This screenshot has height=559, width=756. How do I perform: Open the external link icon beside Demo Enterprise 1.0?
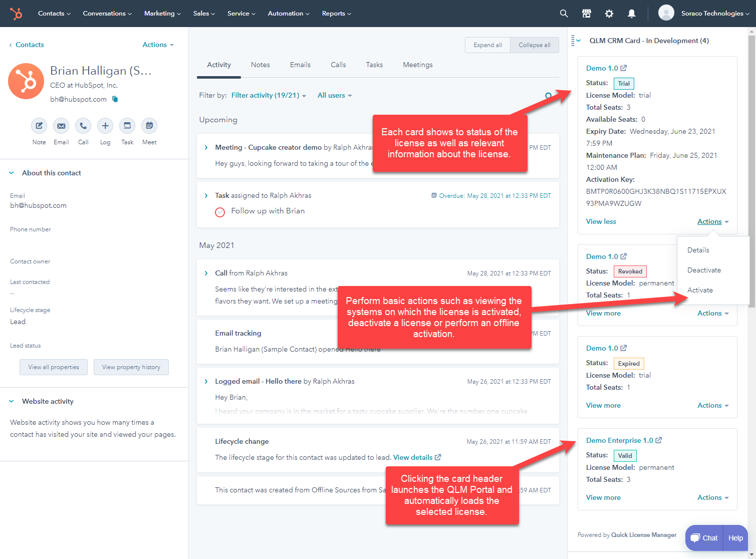pos(659,440)
